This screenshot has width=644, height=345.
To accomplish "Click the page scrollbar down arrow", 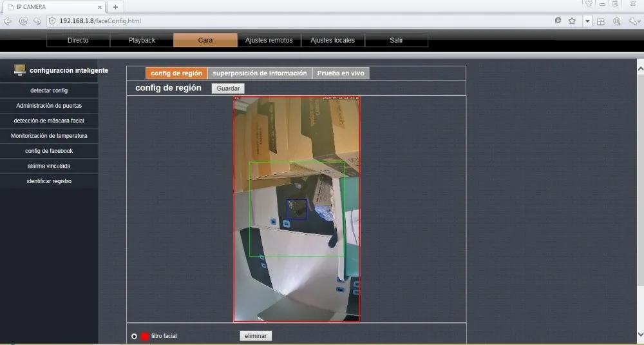I will (x=640, y=334).
